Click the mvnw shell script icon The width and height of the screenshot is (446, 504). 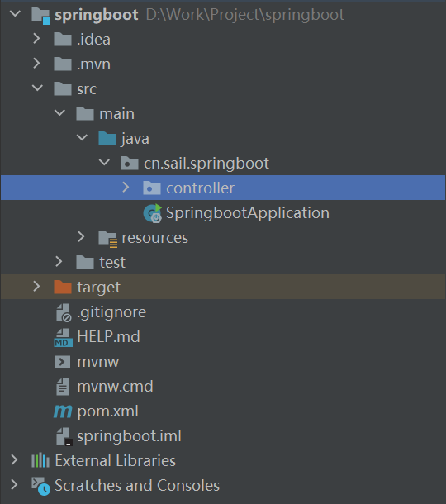(x=63, y=362)
